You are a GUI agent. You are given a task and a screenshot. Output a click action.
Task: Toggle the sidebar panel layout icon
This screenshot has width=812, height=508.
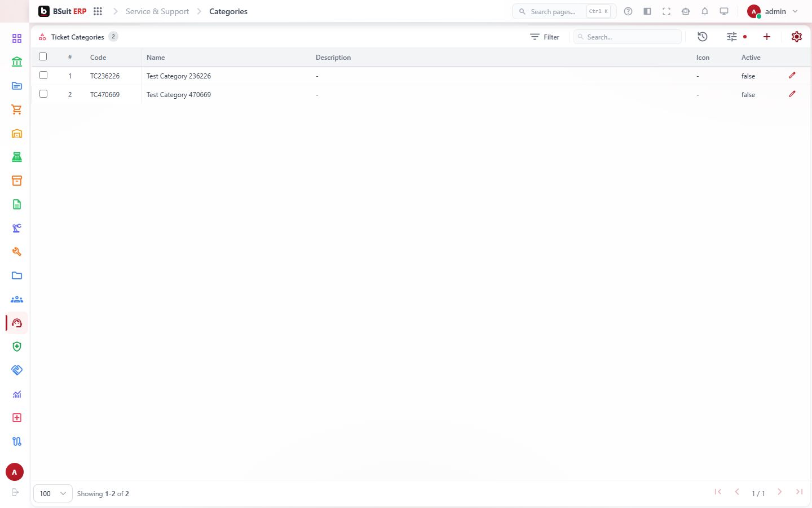coord(647,11)
